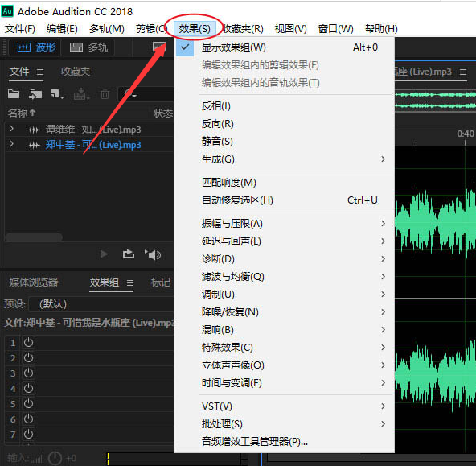This screenshot has height=466, width=476.
Task: Toggle power for effect slot 7
Action: tap(28, 434)
